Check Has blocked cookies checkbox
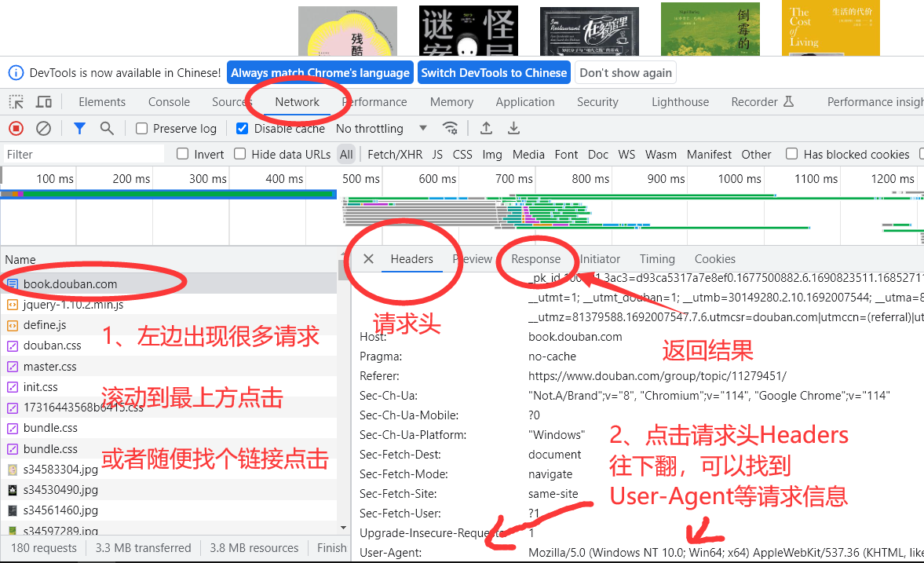The width and height of the screenshot is (924, 563). click(792, 154)
